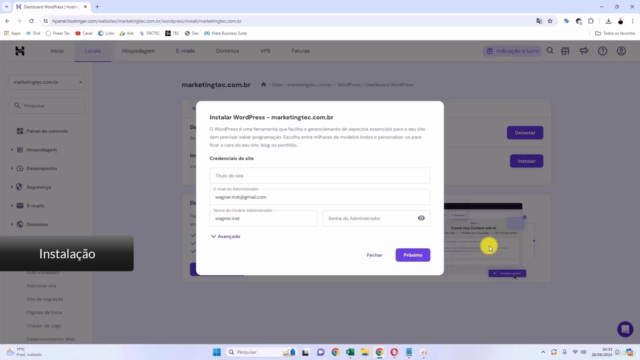Click the browser translate page icon
This screenshot has height=360, width=640.
point(539,21)
